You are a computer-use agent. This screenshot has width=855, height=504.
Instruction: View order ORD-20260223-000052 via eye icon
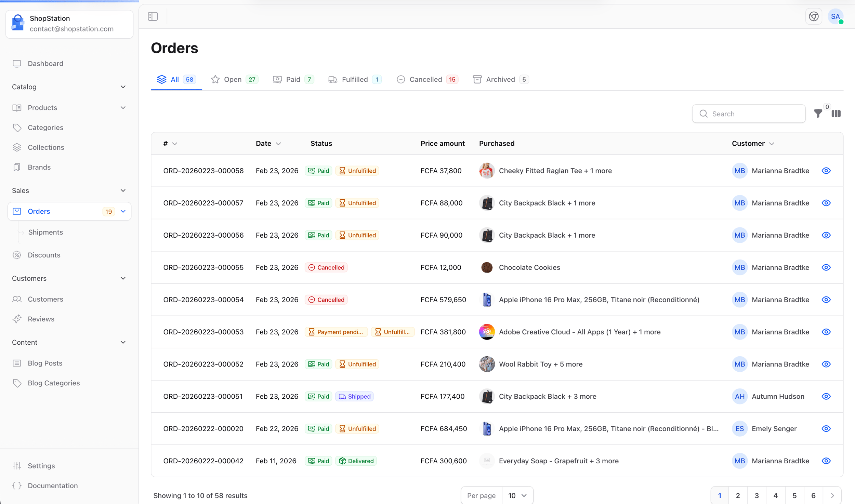826,364
